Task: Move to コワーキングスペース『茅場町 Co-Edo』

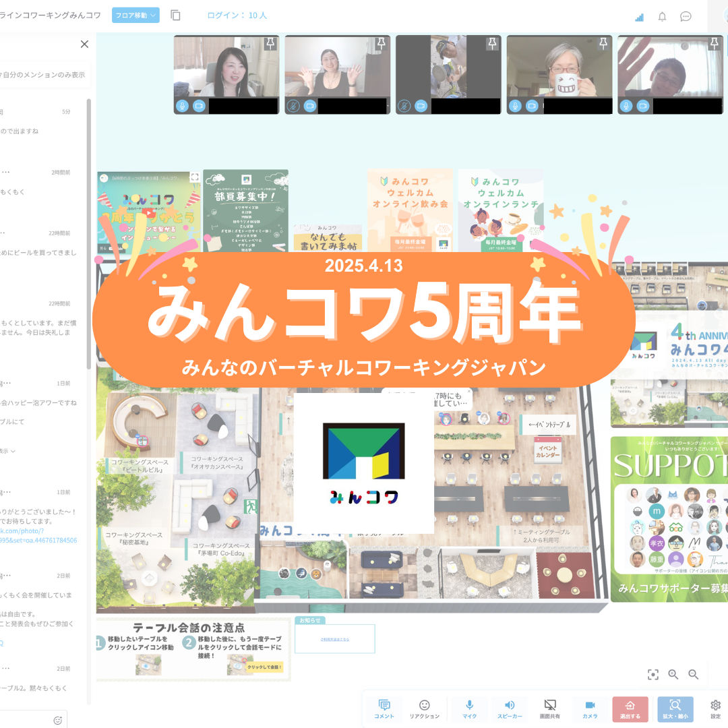Action: point(221,549)
